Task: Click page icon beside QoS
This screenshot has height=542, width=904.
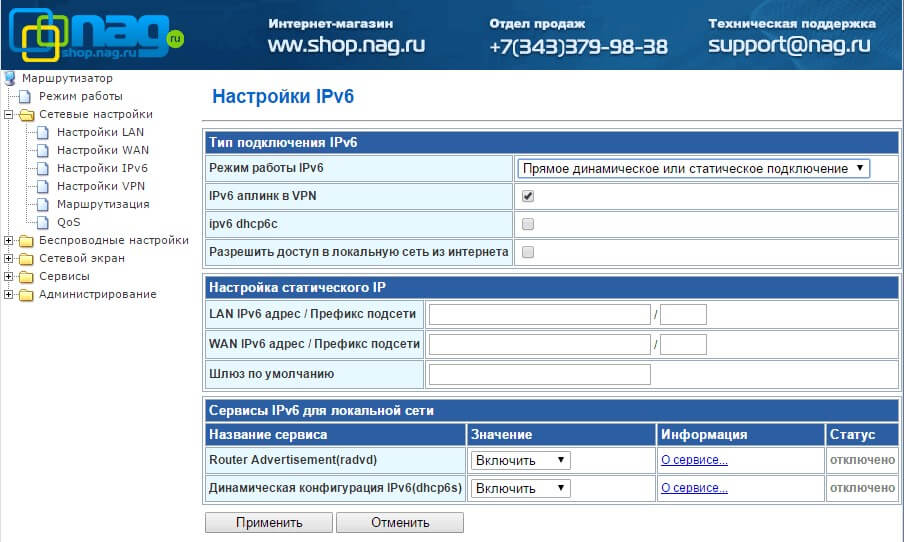Action: 43,222
